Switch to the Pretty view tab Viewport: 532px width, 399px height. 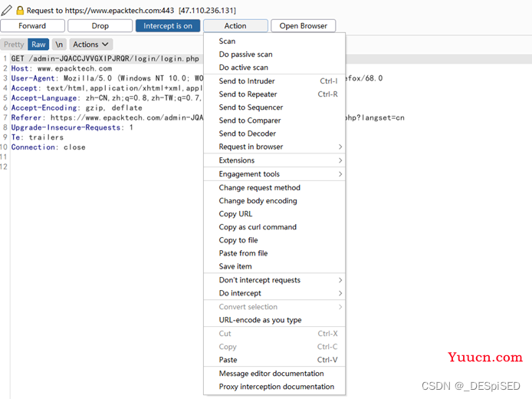point(14,45)
